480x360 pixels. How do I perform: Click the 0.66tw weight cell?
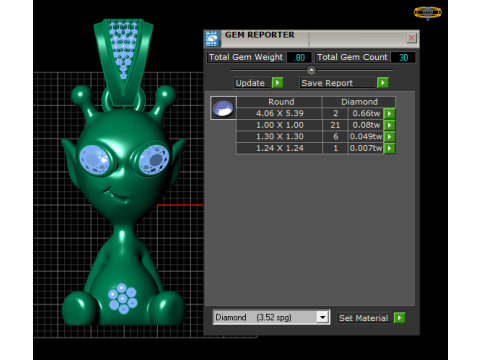(x=366, y=113)
